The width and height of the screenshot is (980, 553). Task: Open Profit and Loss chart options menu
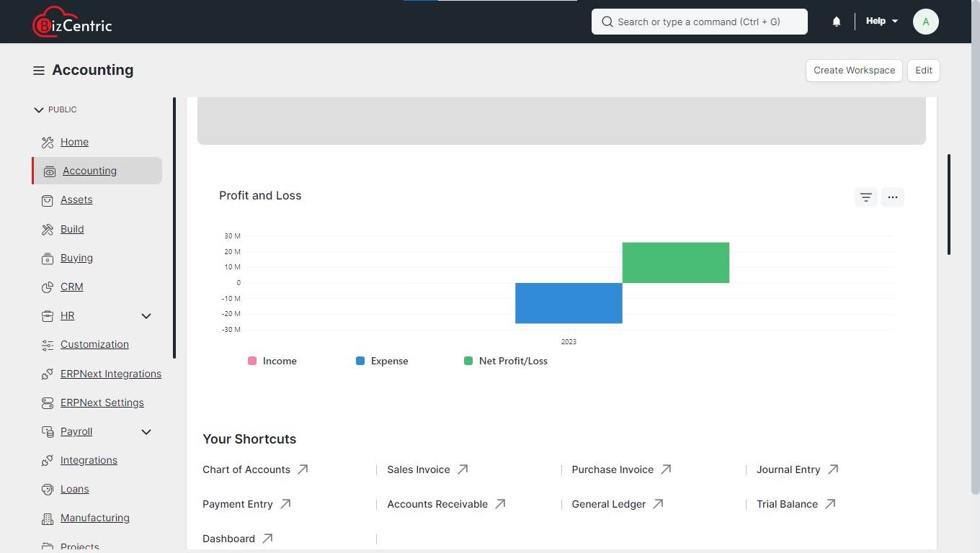pyautogui.click(x=892, y=197)
